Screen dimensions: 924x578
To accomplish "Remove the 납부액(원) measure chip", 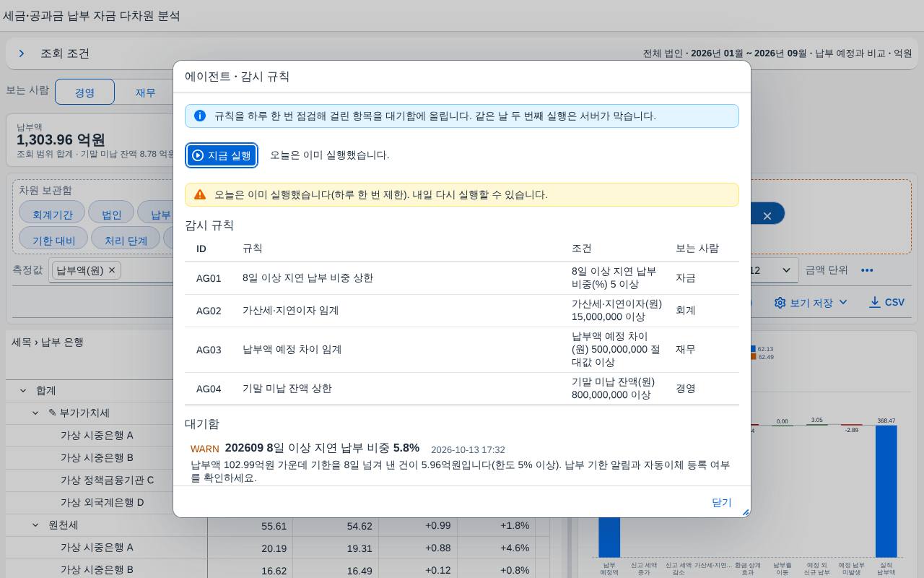I will [112, 270].
